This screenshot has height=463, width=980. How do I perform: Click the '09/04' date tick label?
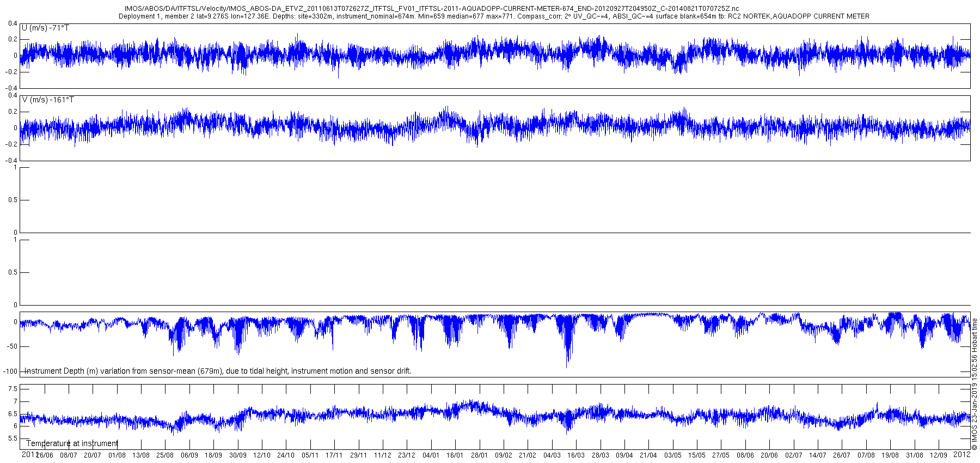[x=624, y=455]
